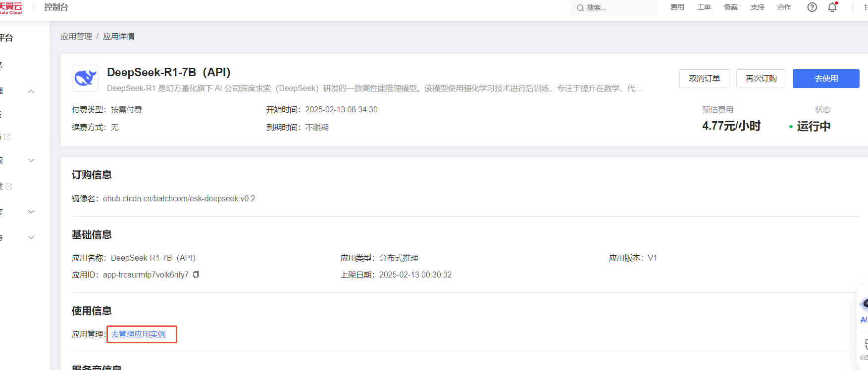Click the DeepSeek-R1-7B (API) title
Image resolution: width=868 pixels, height=370 pixels.
coord(169,72)
